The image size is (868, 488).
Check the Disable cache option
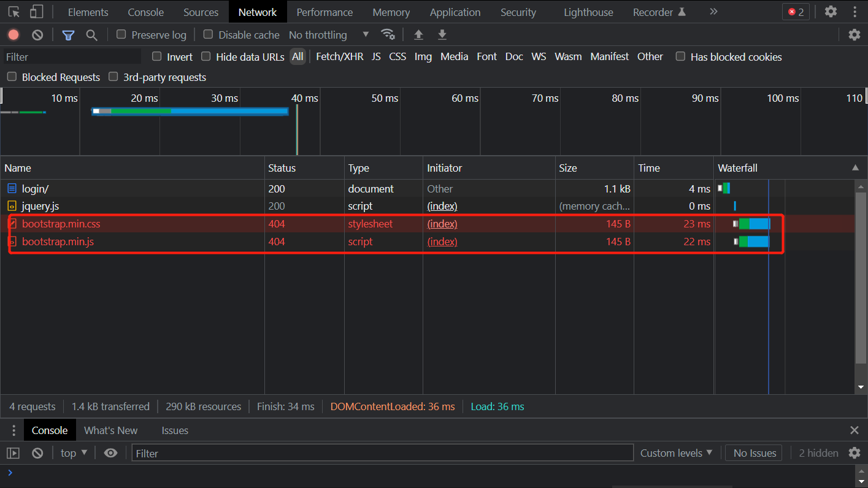click(209, 35)
